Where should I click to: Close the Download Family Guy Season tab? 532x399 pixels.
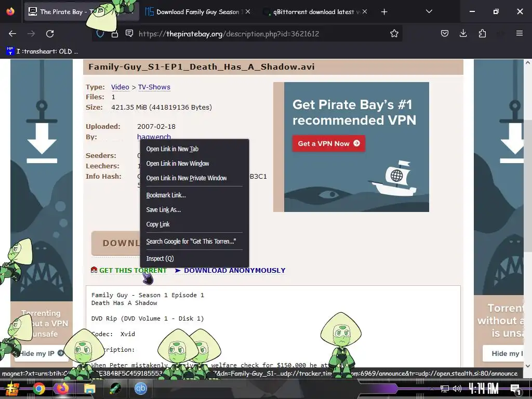pyautogui.click(x=248, y=11)
